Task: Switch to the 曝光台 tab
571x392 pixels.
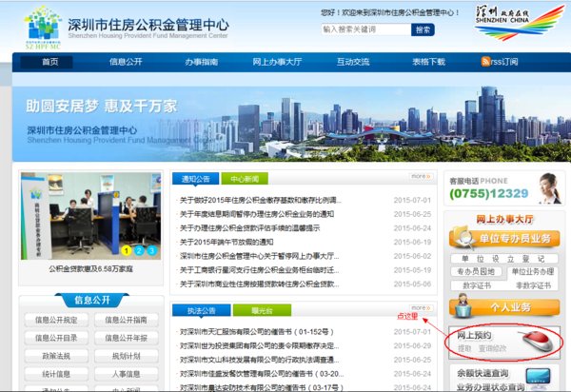Action: 263,310
